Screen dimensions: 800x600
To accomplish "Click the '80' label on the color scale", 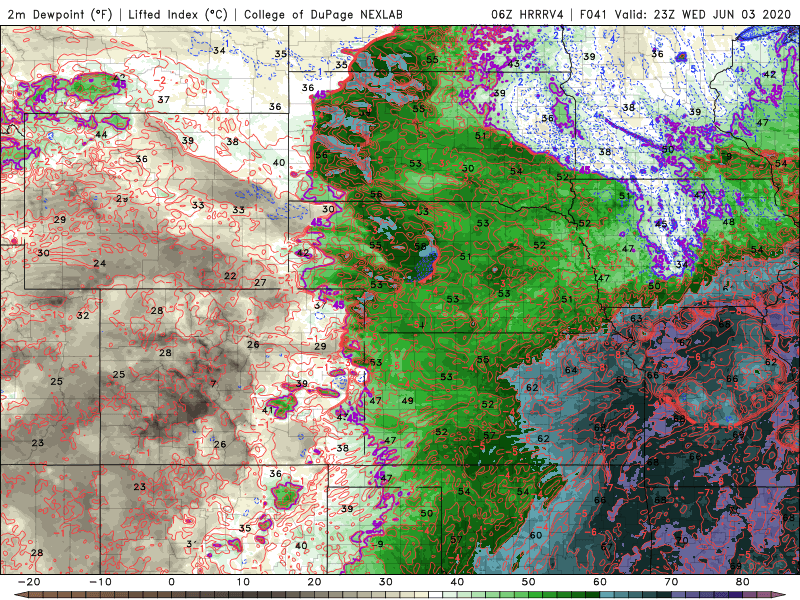I will (x=743, y=582).
